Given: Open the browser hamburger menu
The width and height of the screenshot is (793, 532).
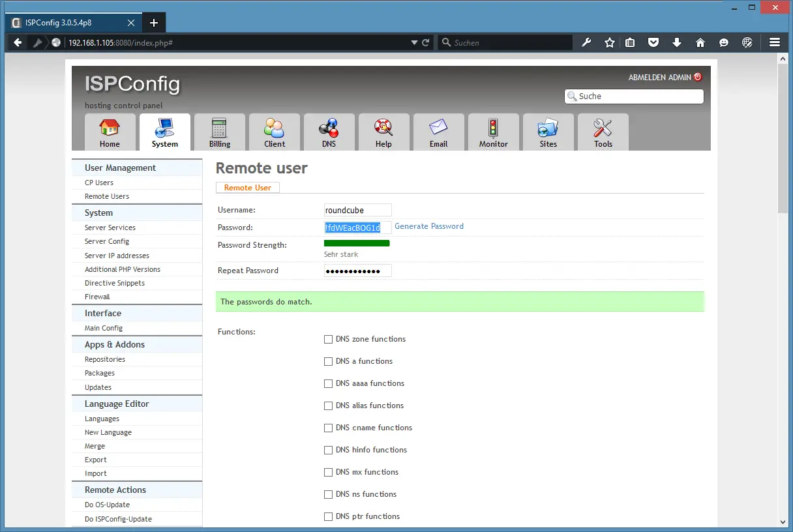Looking at the screenshot, I should 775,42.
